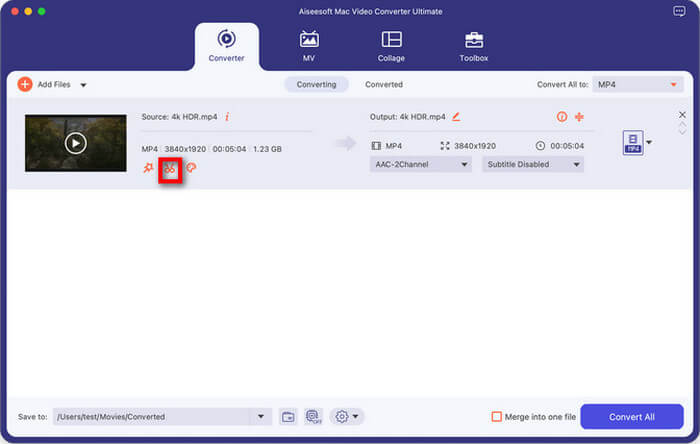This screenshot has width=700, height=444.
Task: Click the MP4 output format icon
Action: click(x=633, y=142)
